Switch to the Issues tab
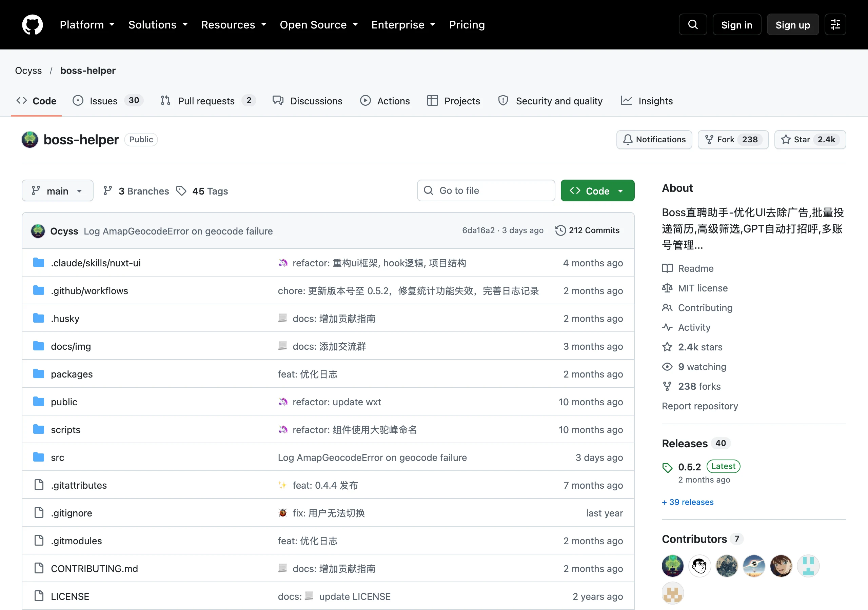Image resolution: width=868 pixels, height=610 pixels. (108, 101)
